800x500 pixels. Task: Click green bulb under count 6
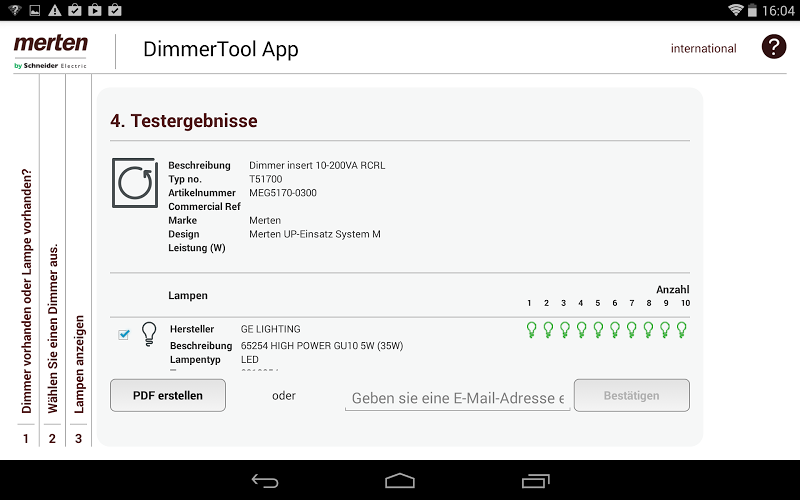point(615,330)
